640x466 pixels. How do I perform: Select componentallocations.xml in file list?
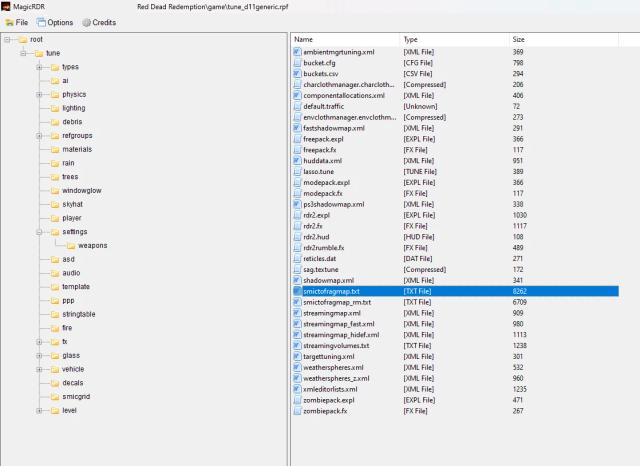coord(344,95)
